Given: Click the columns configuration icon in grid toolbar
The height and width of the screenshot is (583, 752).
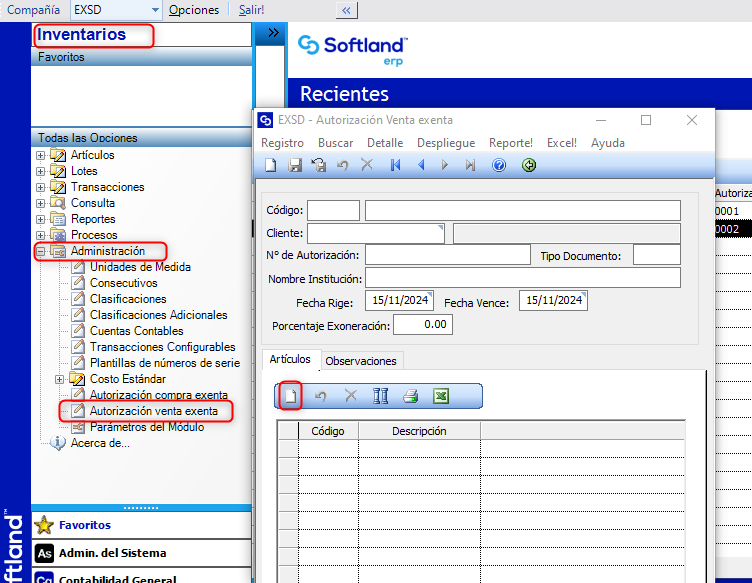Looking at the screenshot, I should 380,396.
